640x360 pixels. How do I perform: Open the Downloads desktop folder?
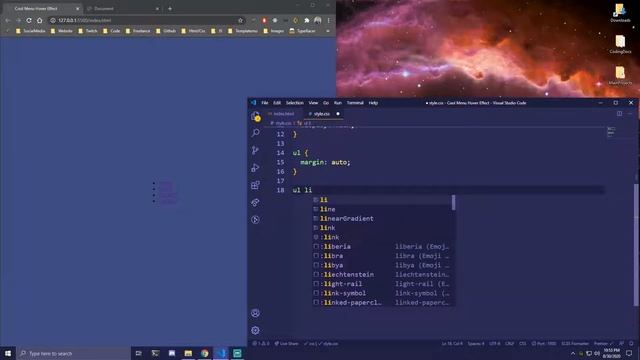(620, 12)
